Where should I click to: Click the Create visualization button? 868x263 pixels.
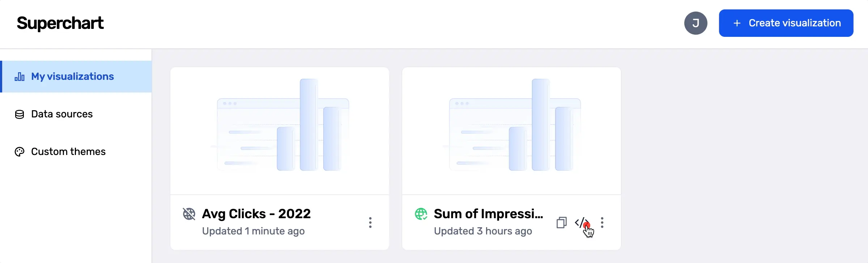pyautogui.click(x=786, y=23)
